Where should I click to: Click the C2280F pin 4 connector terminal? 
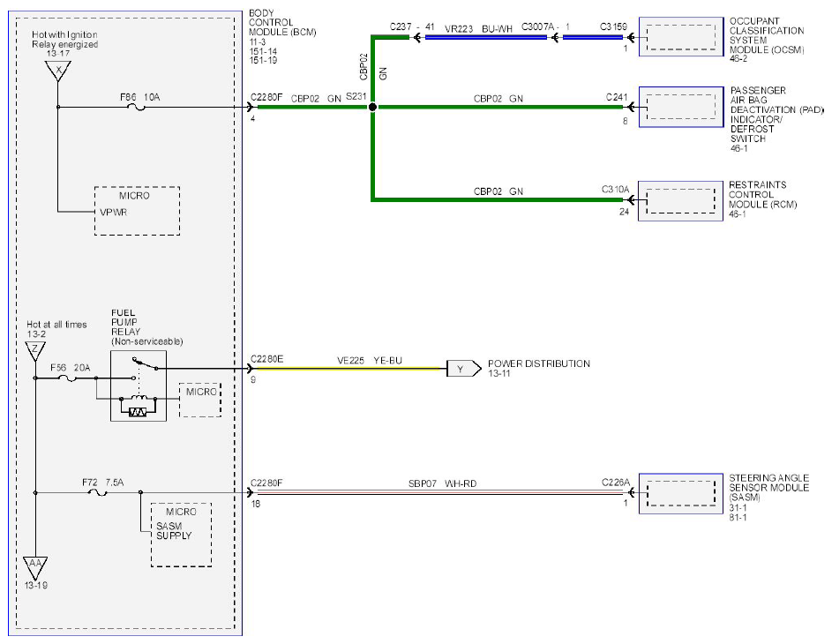point(250,107)
